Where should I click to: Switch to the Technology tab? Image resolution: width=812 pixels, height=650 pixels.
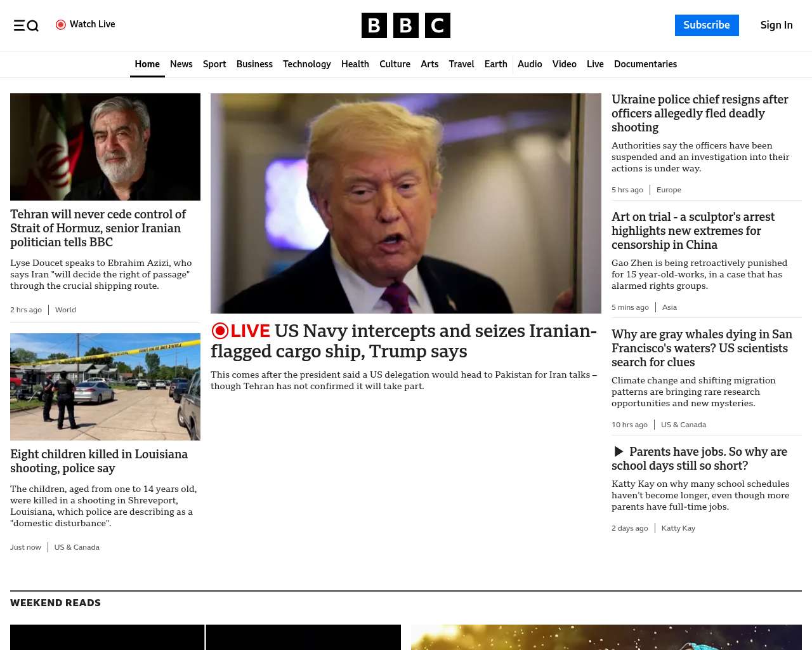(x=306, y=64)
